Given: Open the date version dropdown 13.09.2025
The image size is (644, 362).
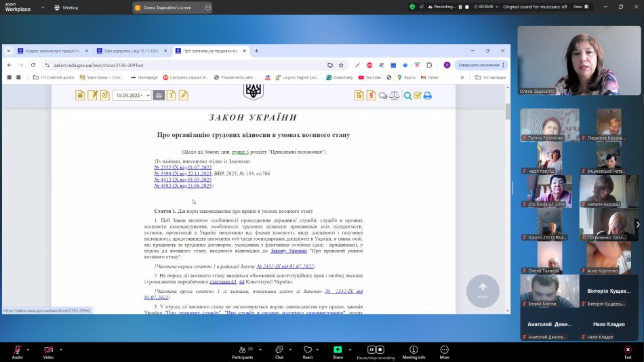Looking at the screenshot, I should 132,96.
